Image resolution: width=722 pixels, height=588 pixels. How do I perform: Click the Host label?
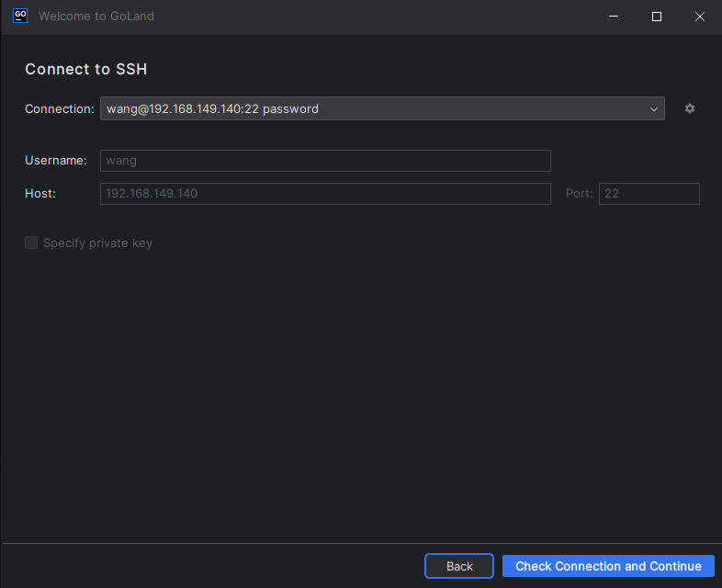(40, 193)
